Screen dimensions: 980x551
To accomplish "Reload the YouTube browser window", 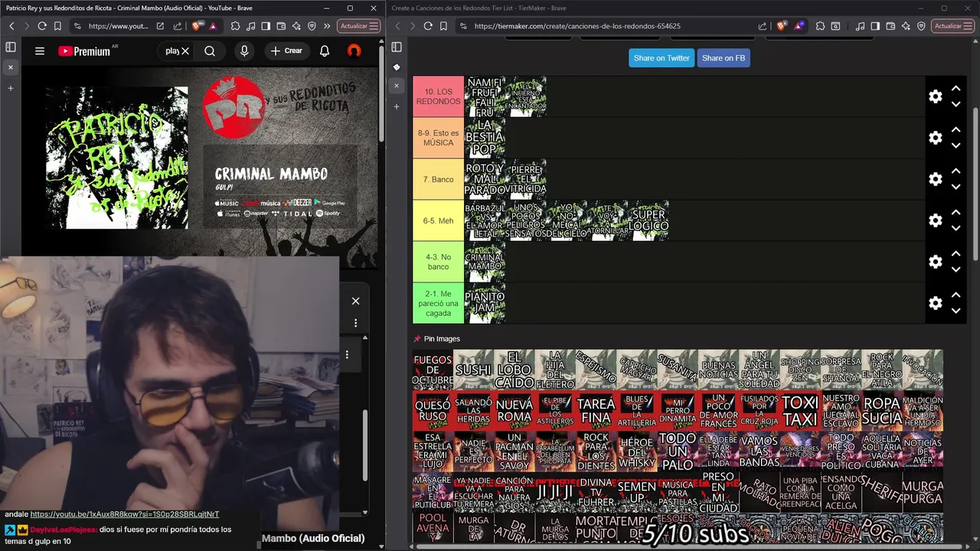I will 42,26.
